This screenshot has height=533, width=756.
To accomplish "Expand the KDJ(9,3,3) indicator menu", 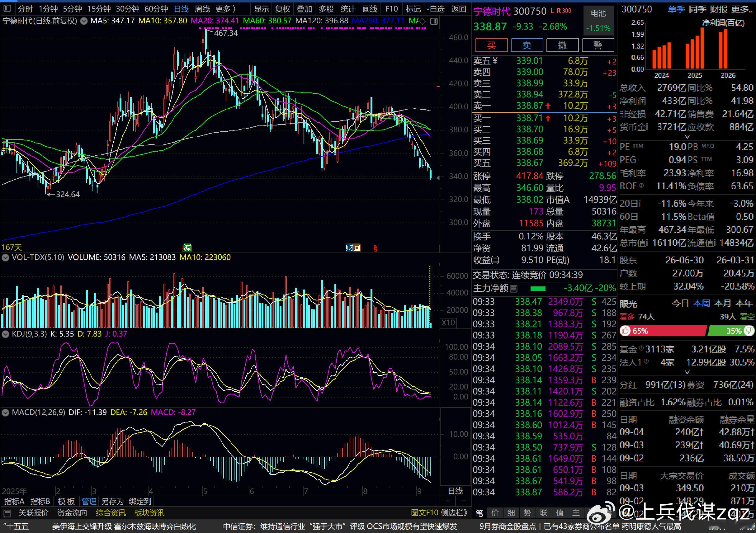I will pyautogui.click(x=5, y=334).
